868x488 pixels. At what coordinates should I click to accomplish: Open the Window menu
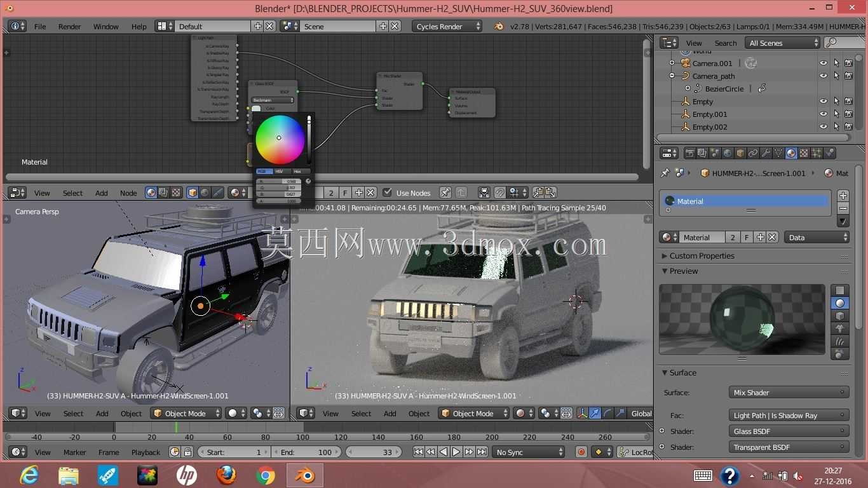(105, 26)
